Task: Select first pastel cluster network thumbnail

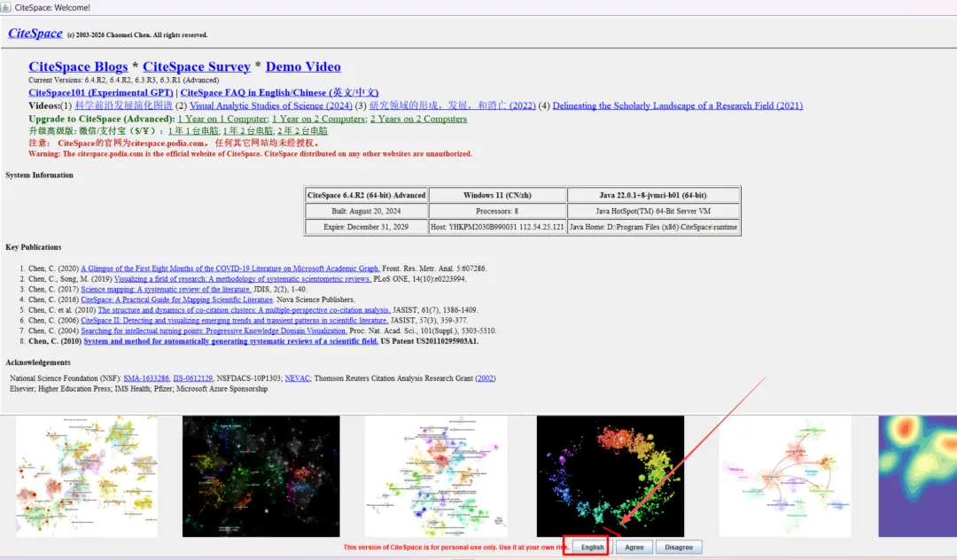Action: (x=87, y=477)
